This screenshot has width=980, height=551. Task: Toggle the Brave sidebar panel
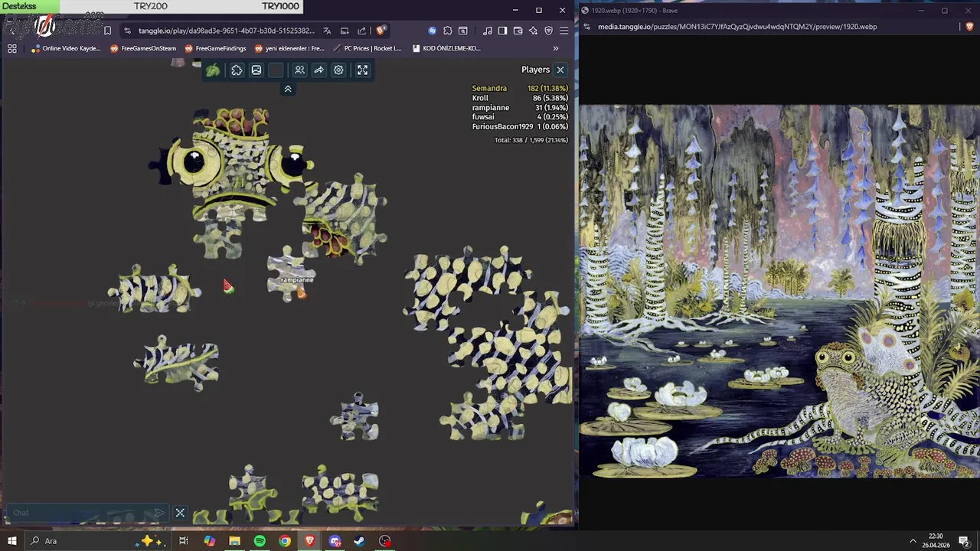point(502,31)
